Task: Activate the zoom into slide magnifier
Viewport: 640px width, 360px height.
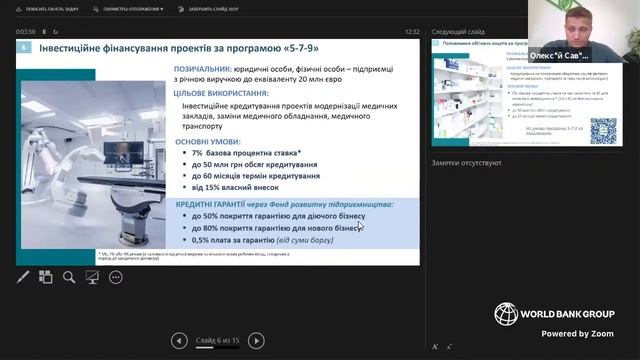Action: pos(69,277)
